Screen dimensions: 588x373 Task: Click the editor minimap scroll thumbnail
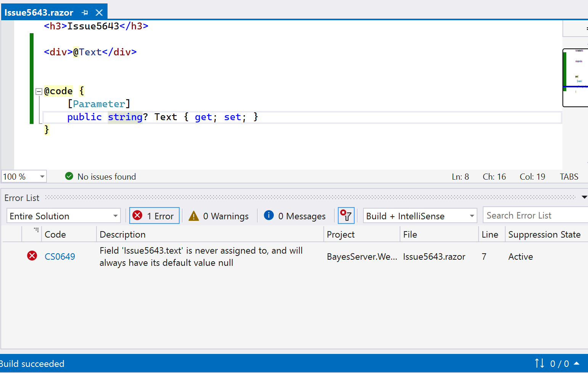575,78
